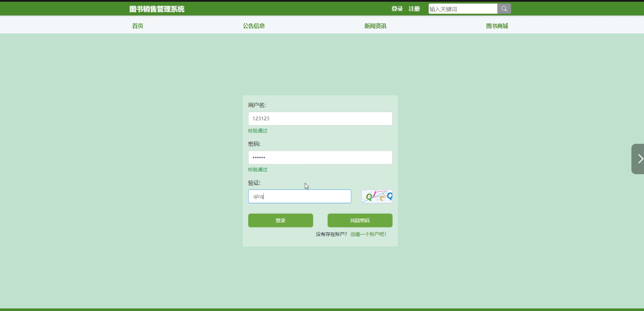Click the 注册 link in header

[414, 9]
